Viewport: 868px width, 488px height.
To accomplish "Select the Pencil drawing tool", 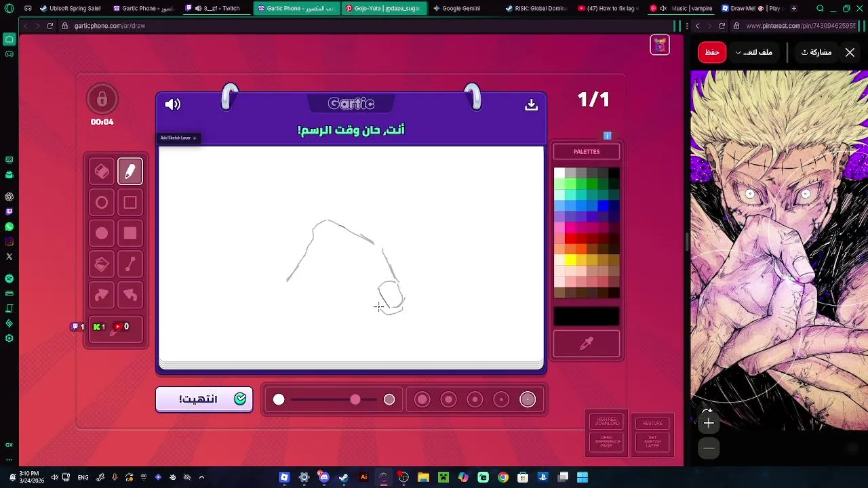I will pos(130,171).
